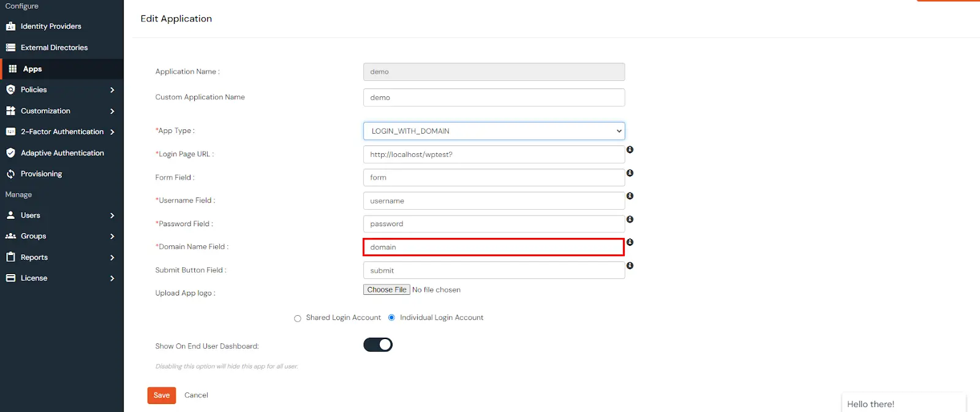Screen dimensions: 980x412
Task: Click the Adaptive Authentication shield icon
Action: [10, 153]
